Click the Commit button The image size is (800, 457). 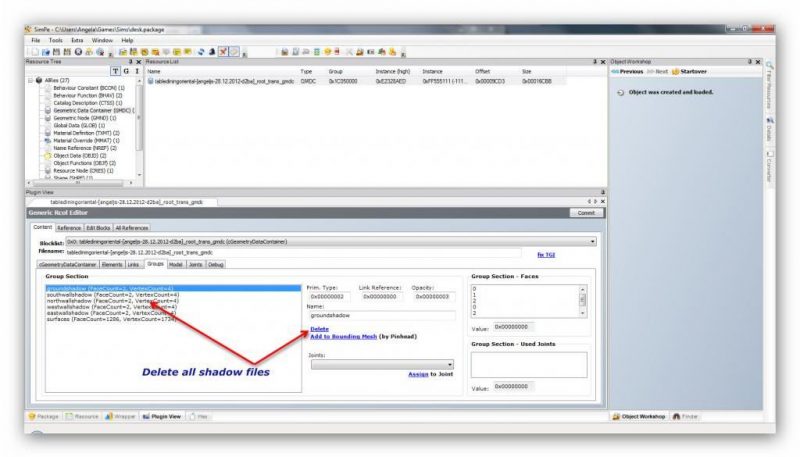[x=585, y=212]
